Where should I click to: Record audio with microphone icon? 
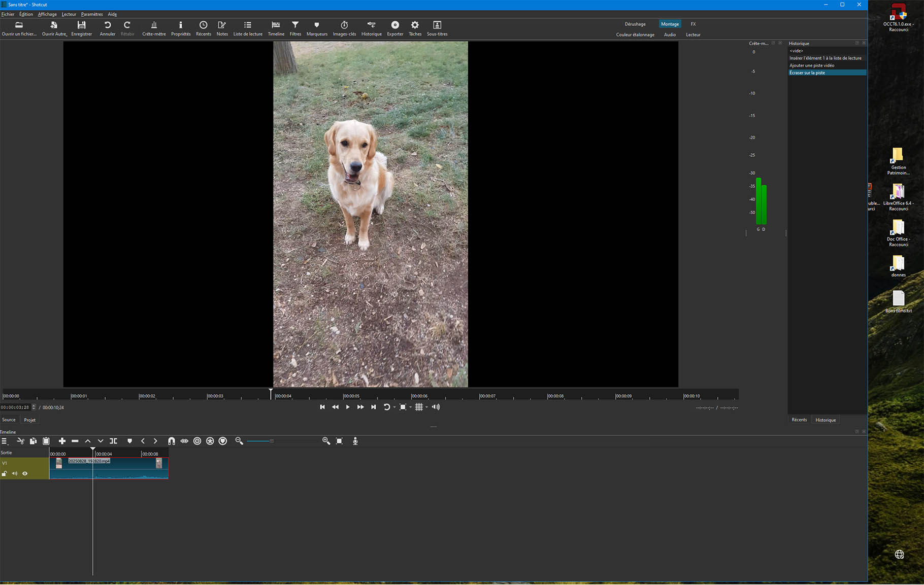355,441
